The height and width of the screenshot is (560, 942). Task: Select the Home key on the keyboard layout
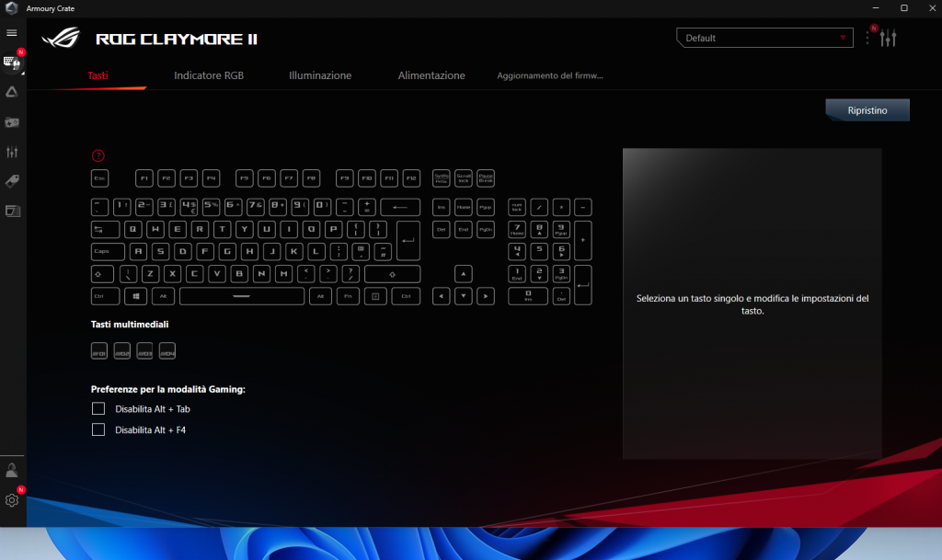pyautogui.click(x=464, y=207)
